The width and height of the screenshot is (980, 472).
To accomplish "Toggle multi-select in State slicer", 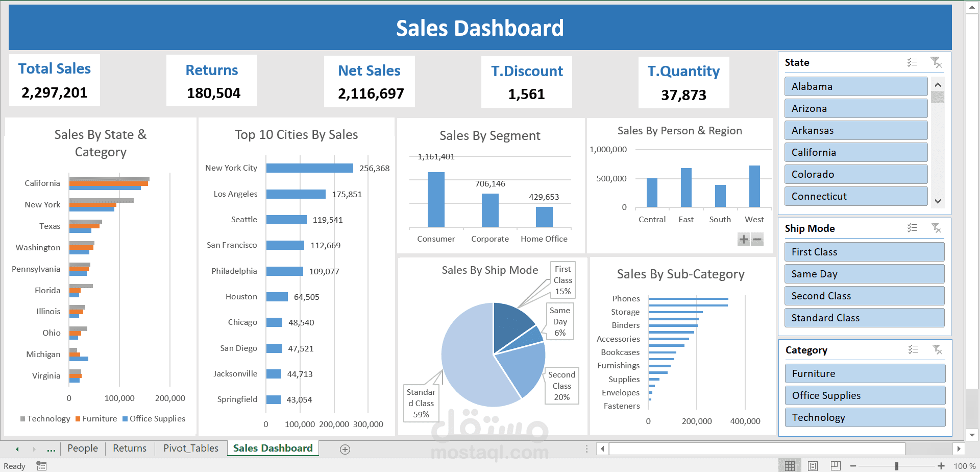I will [912, 62].
